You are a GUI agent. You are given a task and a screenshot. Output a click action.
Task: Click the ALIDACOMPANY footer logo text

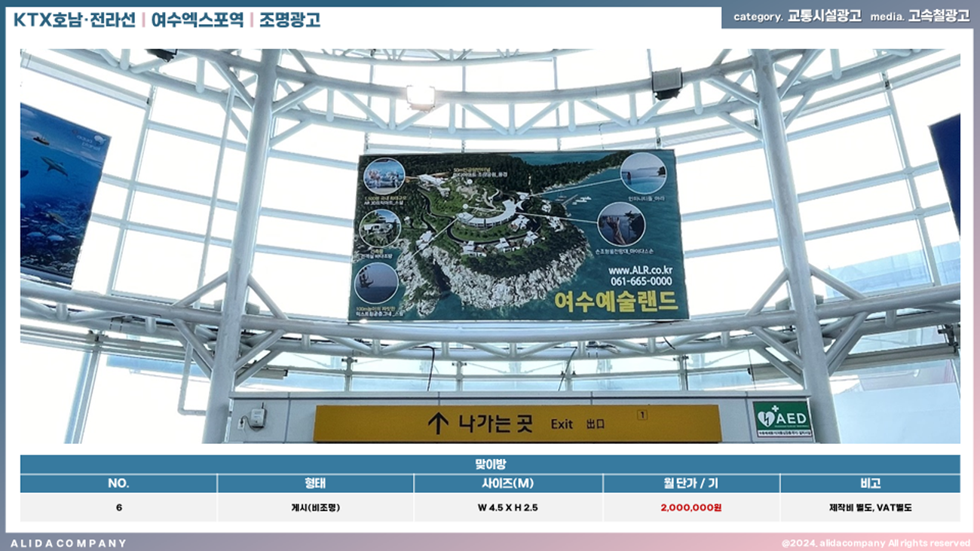click(x=69, y=543)
